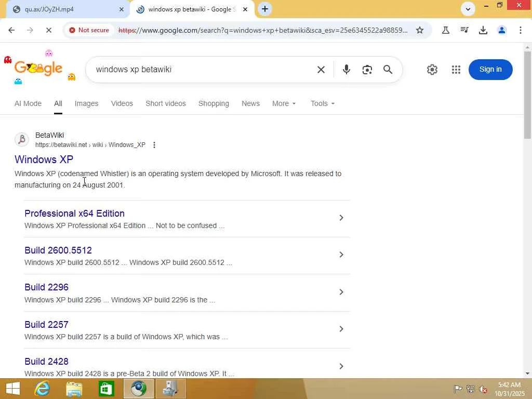Expand chevron for Build 2296
This screenshot has width=532, height=399.
coord(341,292)
